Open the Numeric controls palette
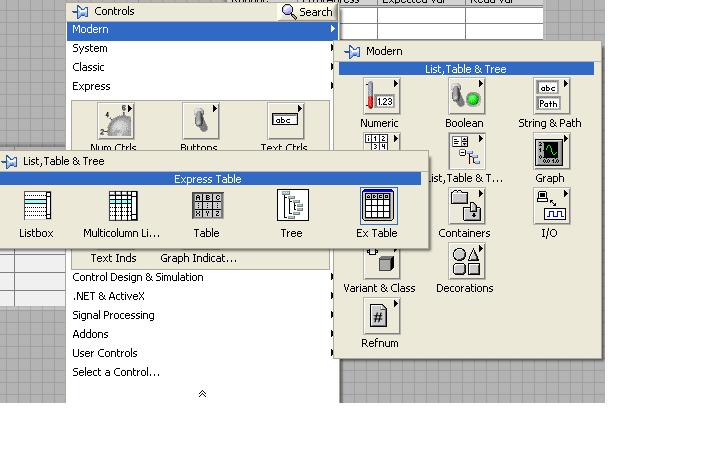 [x=382, y=96]
